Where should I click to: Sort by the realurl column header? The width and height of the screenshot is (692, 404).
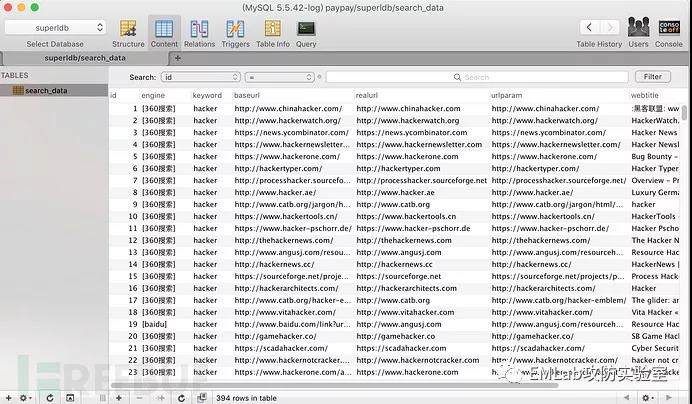421,95
